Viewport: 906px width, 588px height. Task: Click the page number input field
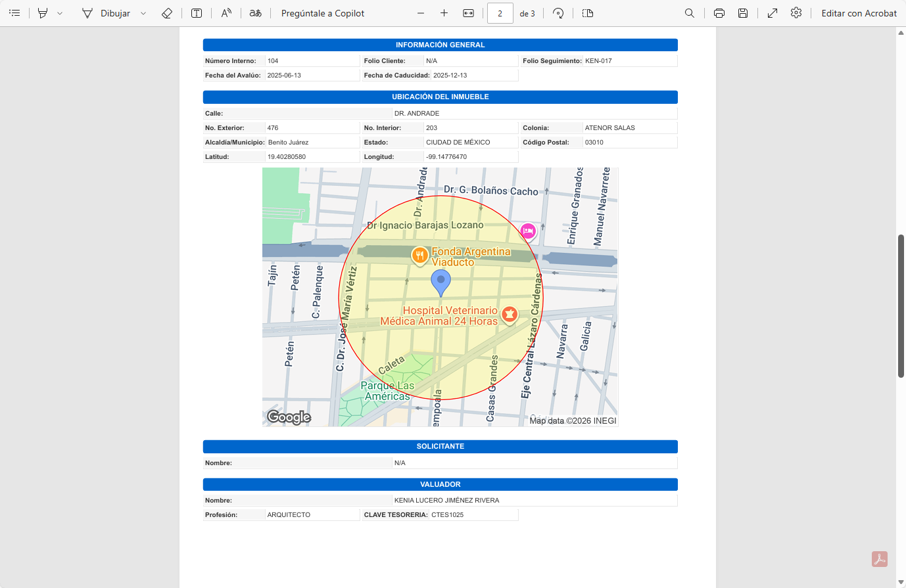coord(500,13)
